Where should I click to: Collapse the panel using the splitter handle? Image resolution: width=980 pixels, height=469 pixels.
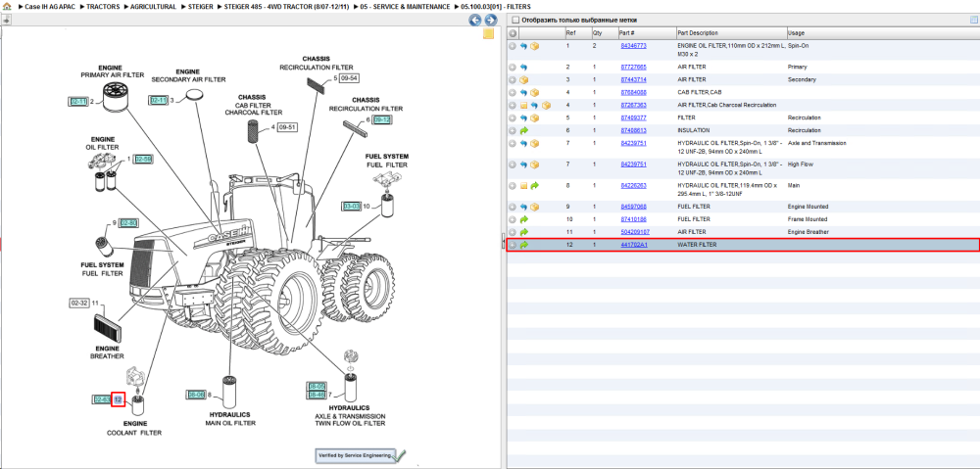click(503, 242)
